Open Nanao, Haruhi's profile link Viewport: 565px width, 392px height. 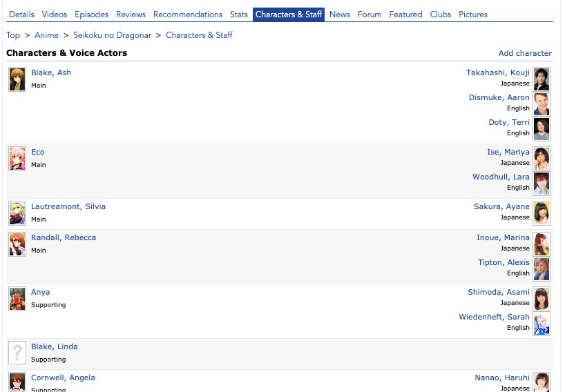point(502,378)
